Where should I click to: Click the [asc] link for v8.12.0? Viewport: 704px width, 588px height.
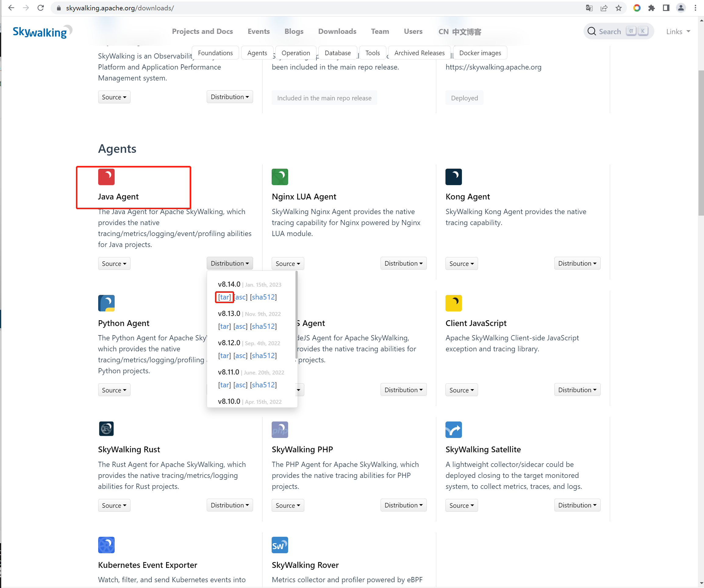(240, 355)
